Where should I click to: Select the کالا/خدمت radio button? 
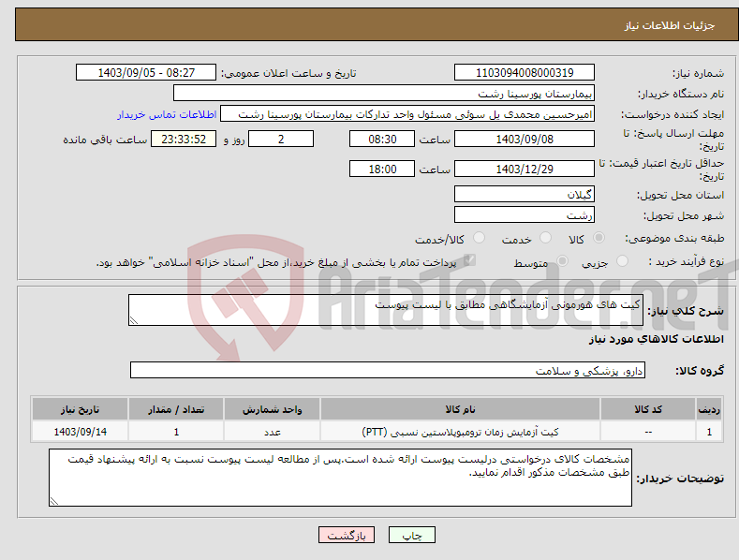click(479, 238)
